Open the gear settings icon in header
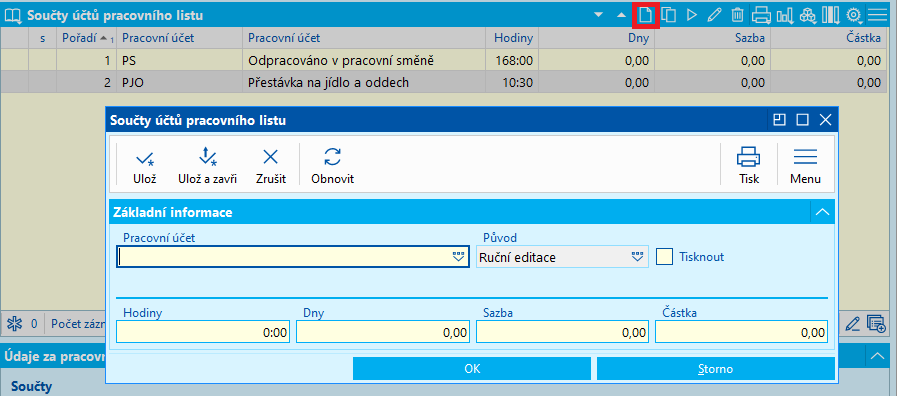This screenshot has height=396, width=897. pos(854,15)
